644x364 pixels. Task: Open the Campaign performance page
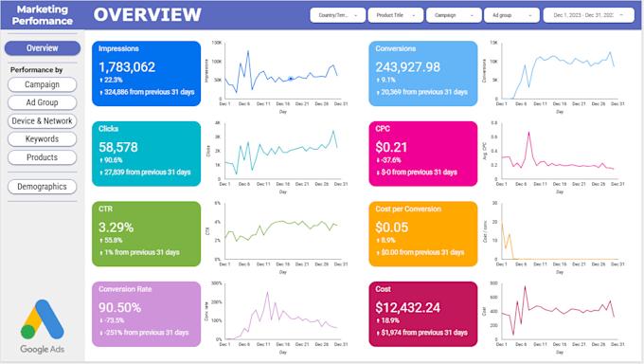coord(42,84)
